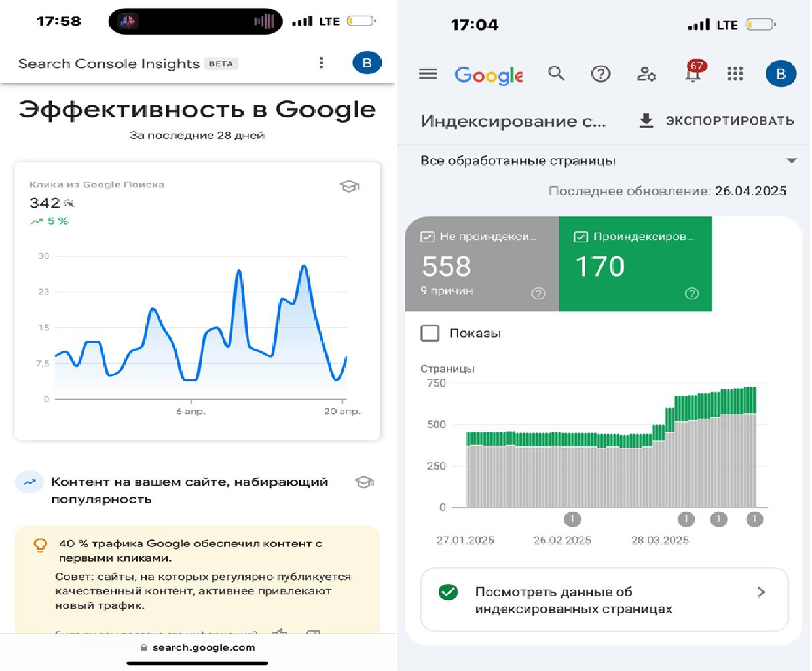Click learn icon beside trending content heading
The width and height of the screenshot is (812, 671).
click(363, 482)
